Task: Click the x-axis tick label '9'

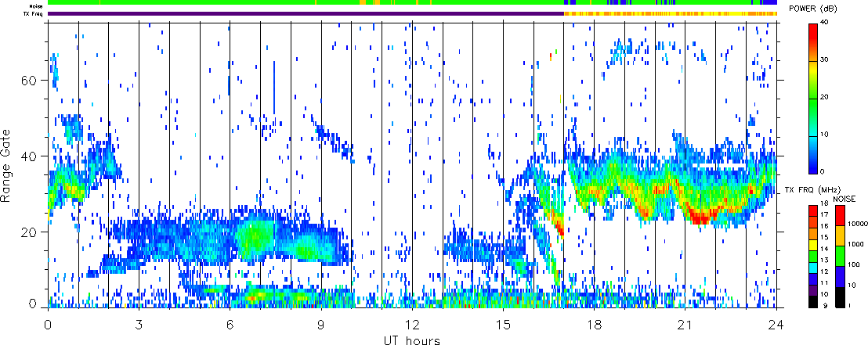Action: point(321,325)
